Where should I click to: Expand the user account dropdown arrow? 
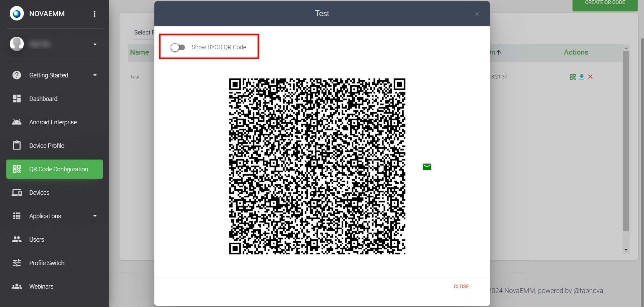coord(95,44)
